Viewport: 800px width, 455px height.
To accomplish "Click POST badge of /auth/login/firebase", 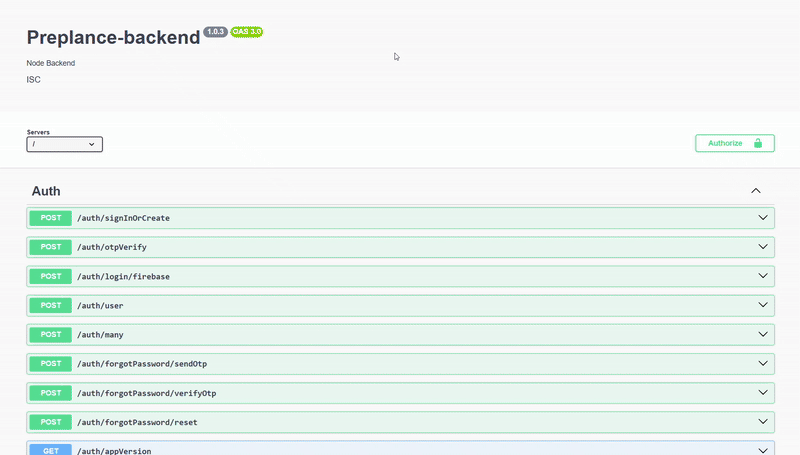I will click(x=51, y=276).
